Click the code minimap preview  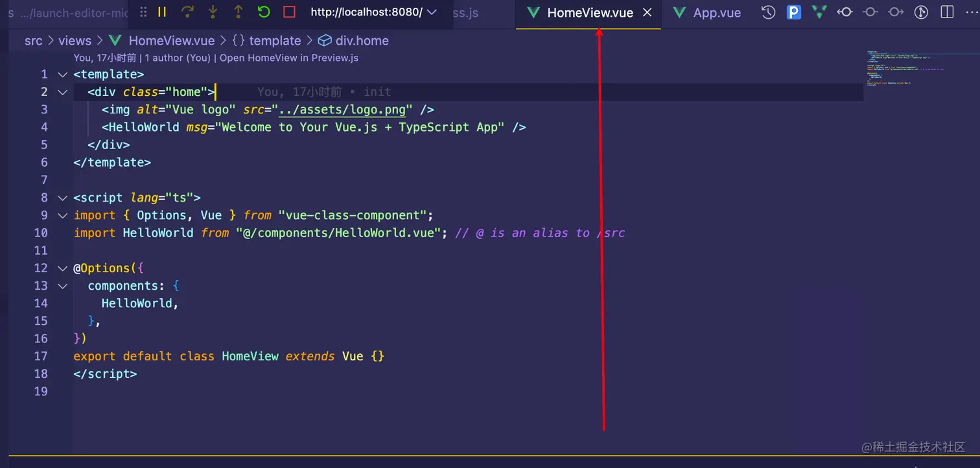(905, 68)
